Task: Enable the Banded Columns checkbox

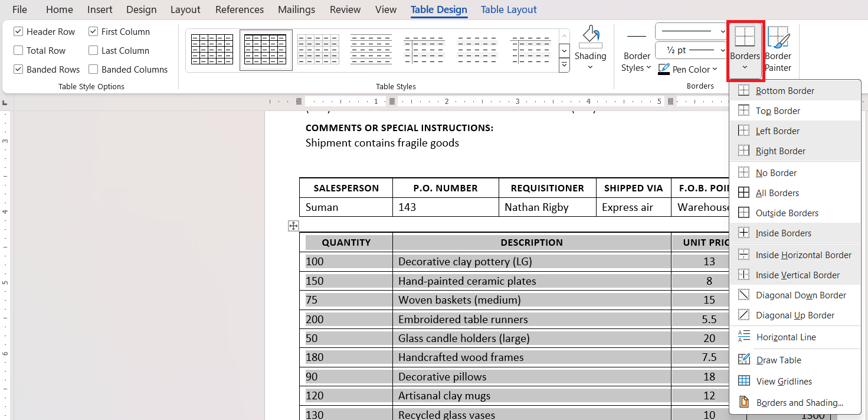Action: [x=93, y=69]
